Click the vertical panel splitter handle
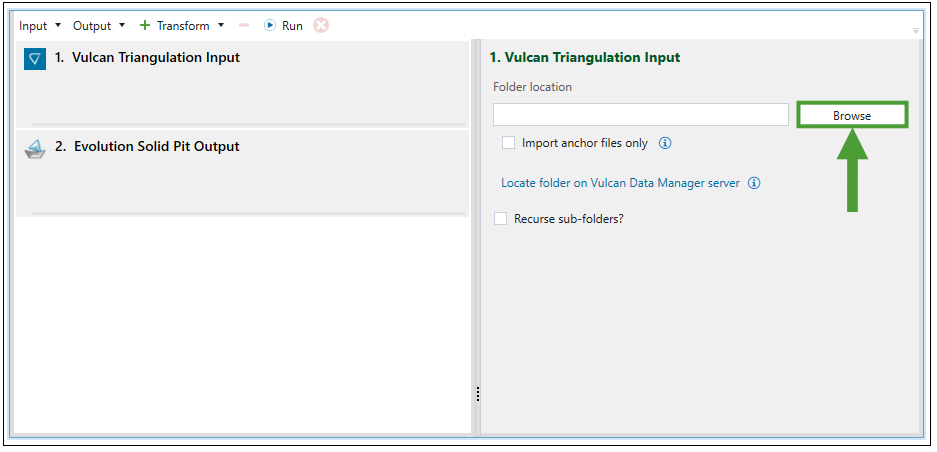 [478, 394]
